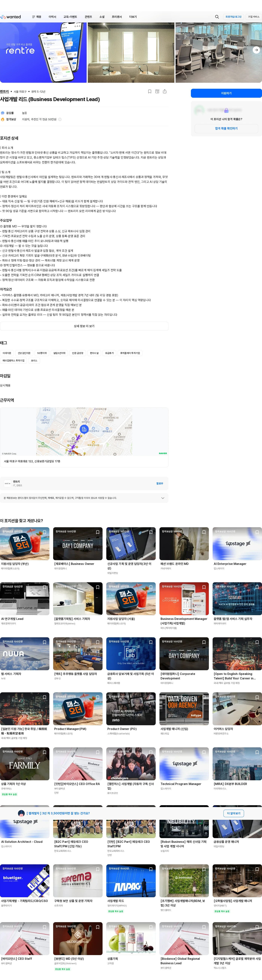Bookmark the 구독형 보안 상품 기획자 card
262x980 pixels.
click(98, 869)
